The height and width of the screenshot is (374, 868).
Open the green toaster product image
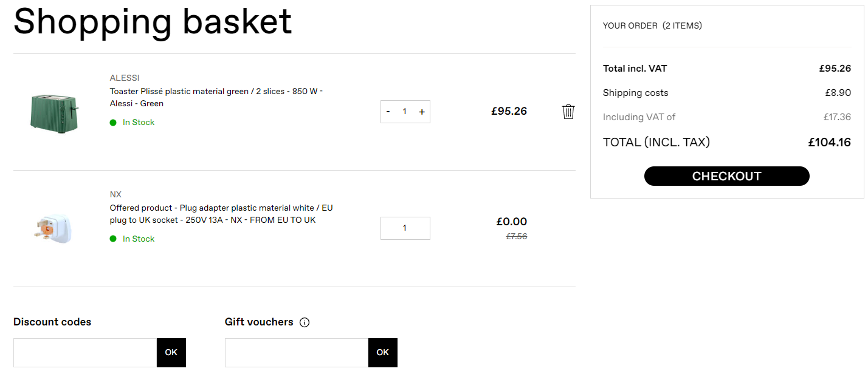(x=54, y=112)
